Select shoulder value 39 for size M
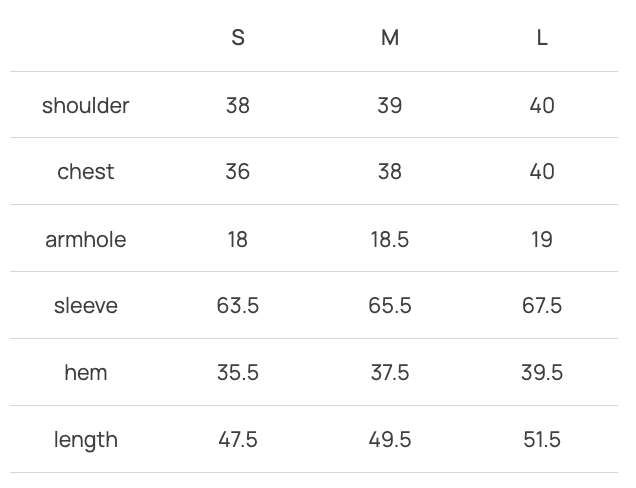Image resolution: width=636 pixels, height=488 pixels. (390, 105)
